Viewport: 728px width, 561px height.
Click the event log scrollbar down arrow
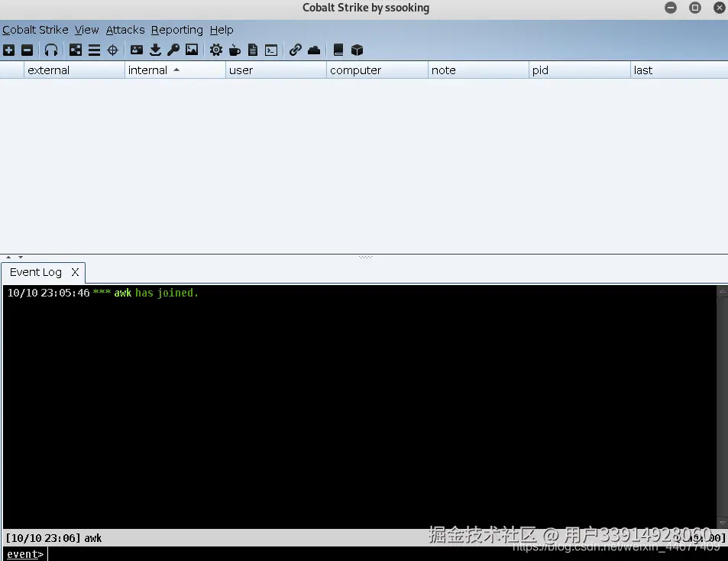click(722, 523)
